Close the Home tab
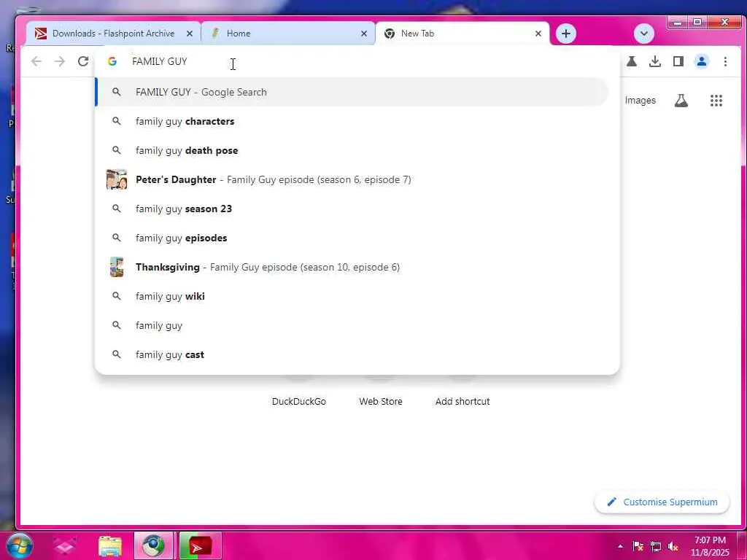 364,34
